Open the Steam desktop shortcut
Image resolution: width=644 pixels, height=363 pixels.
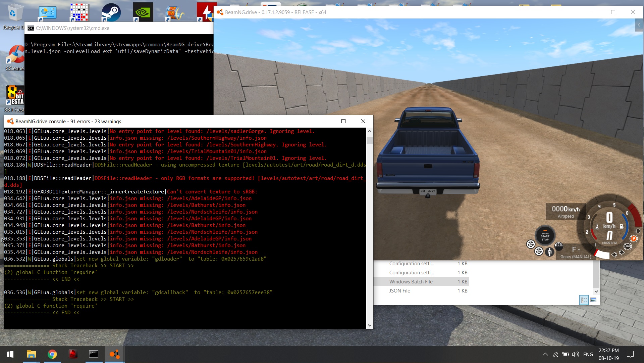[x=111, y=12]
